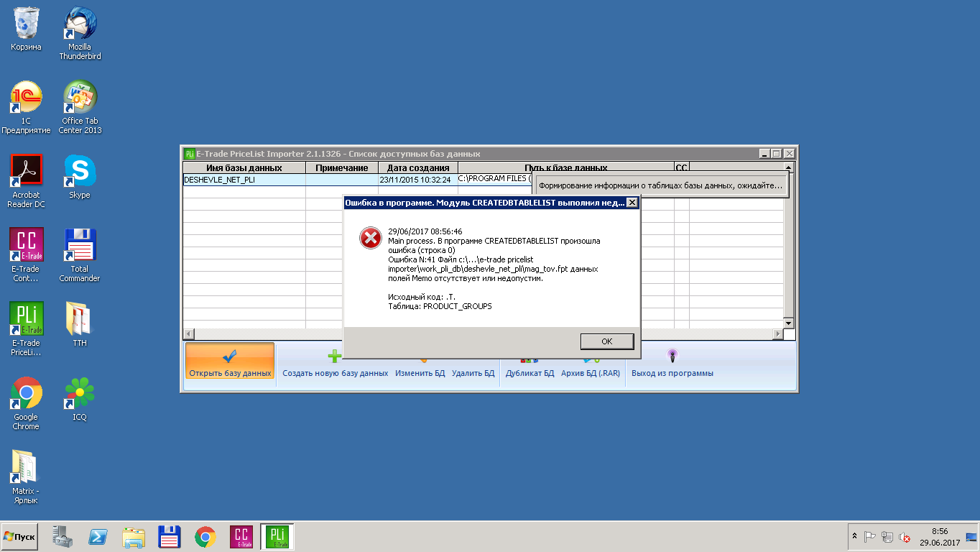Image resolution: width=980 pixels, height=552 pixels.
Task: Click the Дата создания column header
Action: (418, 168)
